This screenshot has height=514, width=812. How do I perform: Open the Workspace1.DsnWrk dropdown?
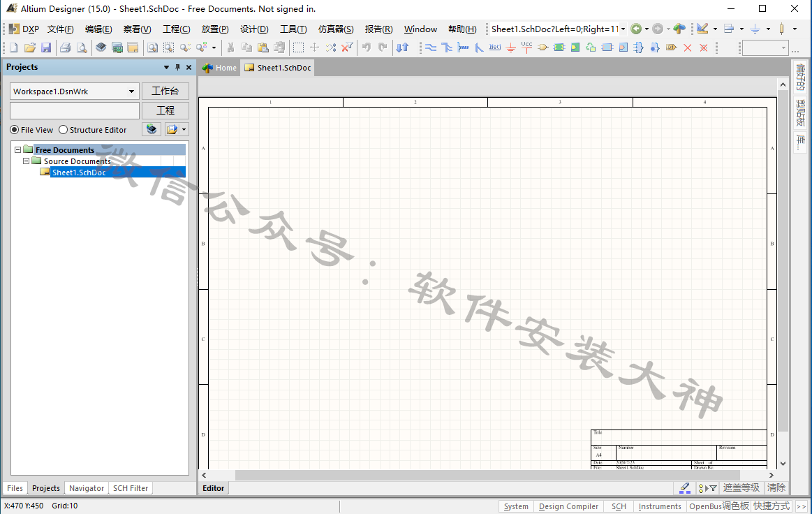pos(131,91)
